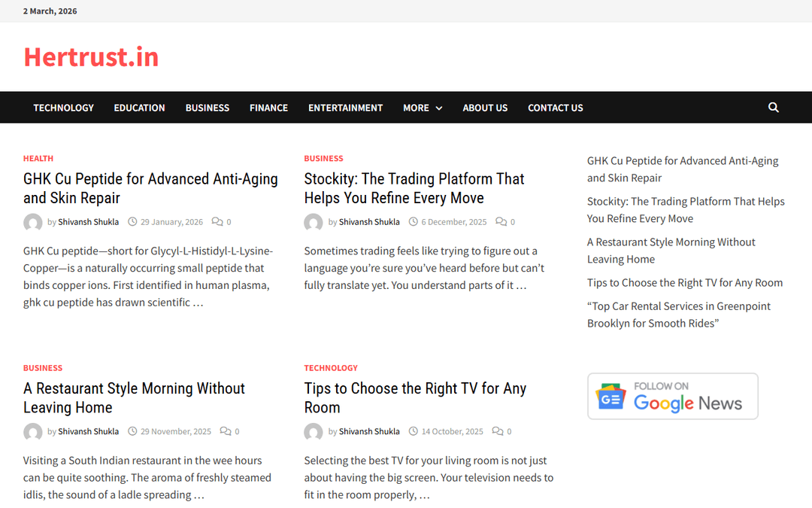The height and width of the screenshot is (508, 812).
Task: Open sidebar link GHK Cu Peptide for Advanced Anti-Aging
Action: click(x=683, y=169)
